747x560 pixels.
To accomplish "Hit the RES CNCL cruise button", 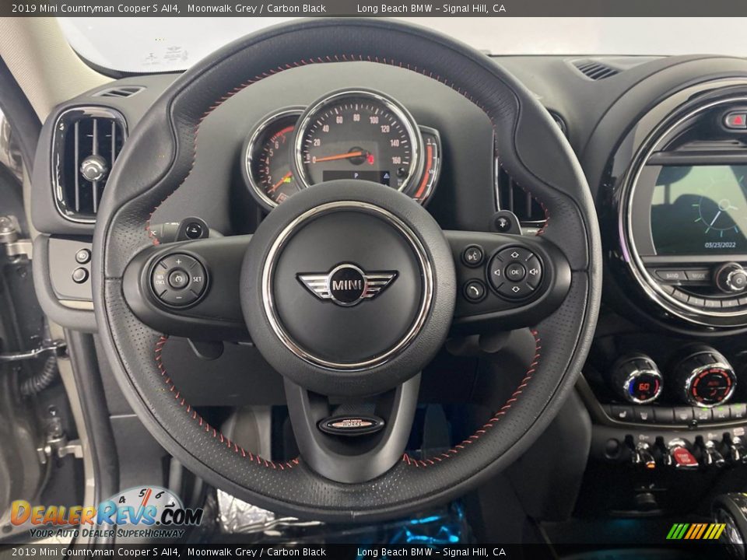I will point(160,279).
